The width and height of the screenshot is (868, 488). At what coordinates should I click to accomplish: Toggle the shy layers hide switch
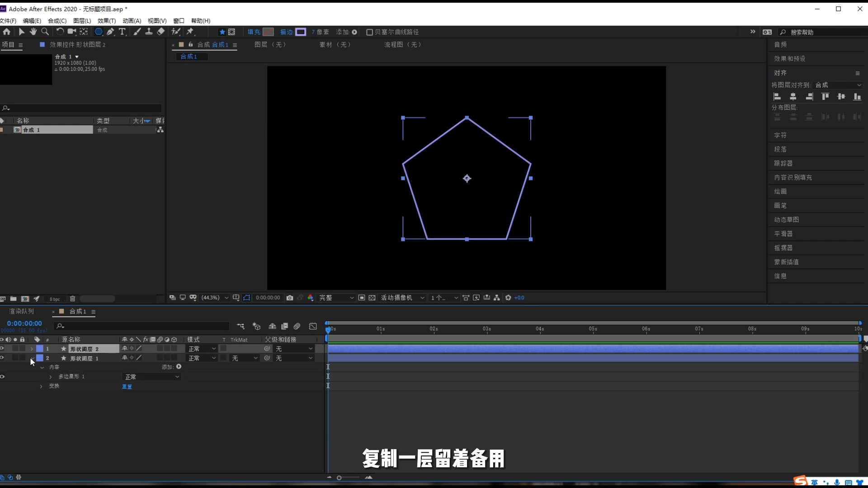point(272,326)
